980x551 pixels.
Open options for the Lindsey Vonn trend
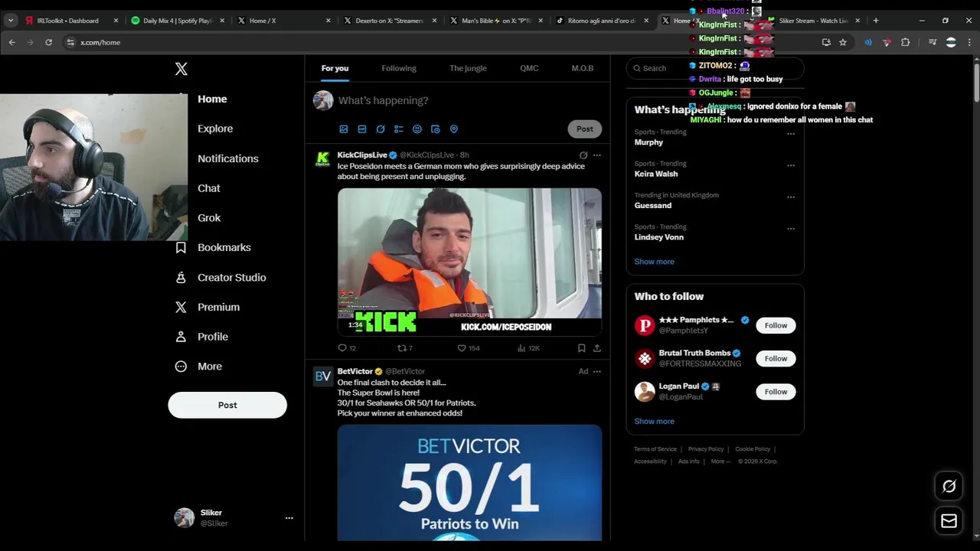791,229
